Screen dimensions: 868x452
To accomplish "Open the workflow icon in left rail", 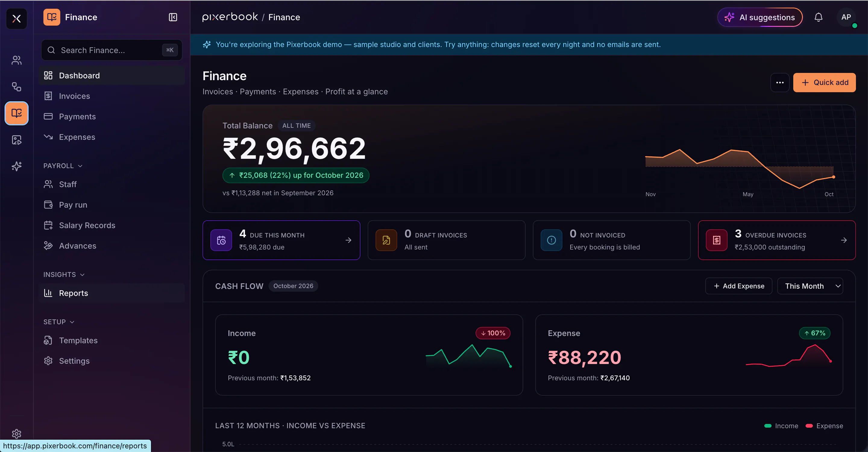I will pyautogui.click(x=17, y=87).
